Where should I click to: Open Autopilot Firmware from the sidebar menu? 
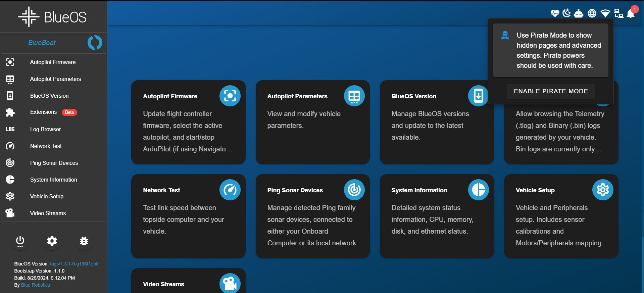click(x=54, y=62)
